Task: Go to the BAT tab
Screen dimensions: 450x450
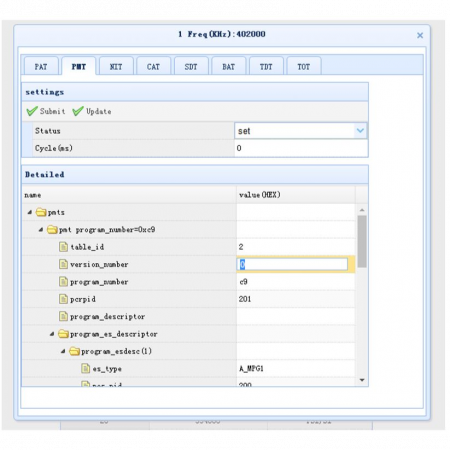Action: point(229,66)
